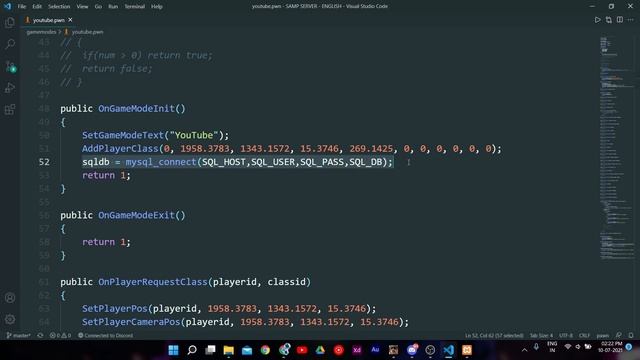Select the pawn language mode
Viewport: 640px width, 360px height.
[x=602, y=336]
